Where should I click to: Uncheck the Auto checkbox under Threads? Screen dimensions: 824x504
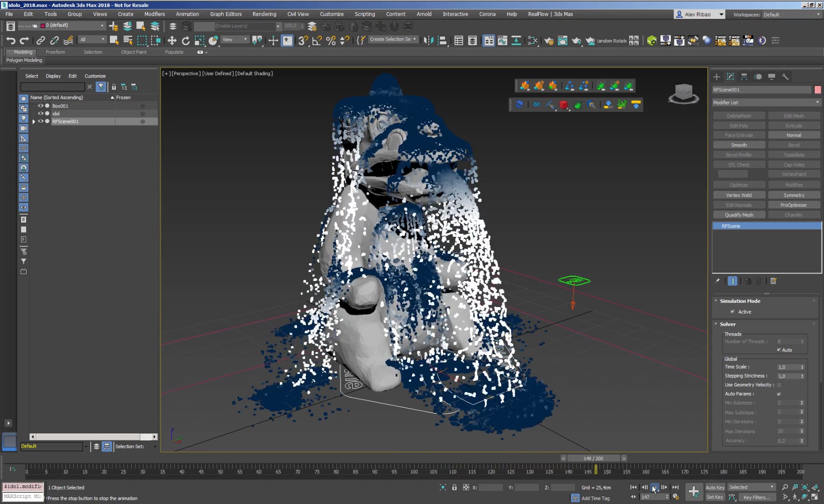(x=779, y=350)
